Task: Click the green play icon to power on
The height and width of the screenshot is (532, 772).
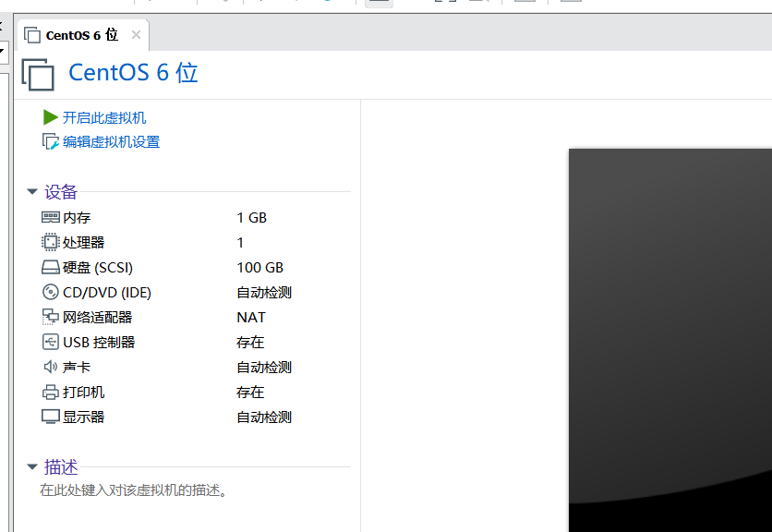Action: [50, 117]
